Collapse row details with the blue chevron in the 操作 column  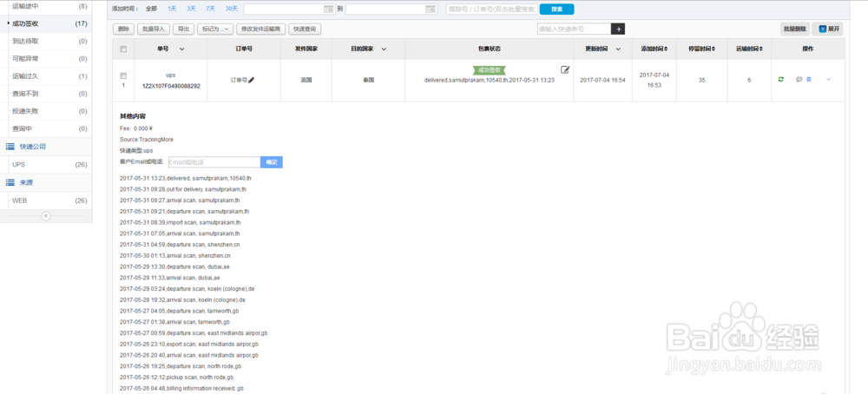click(829, 80)
